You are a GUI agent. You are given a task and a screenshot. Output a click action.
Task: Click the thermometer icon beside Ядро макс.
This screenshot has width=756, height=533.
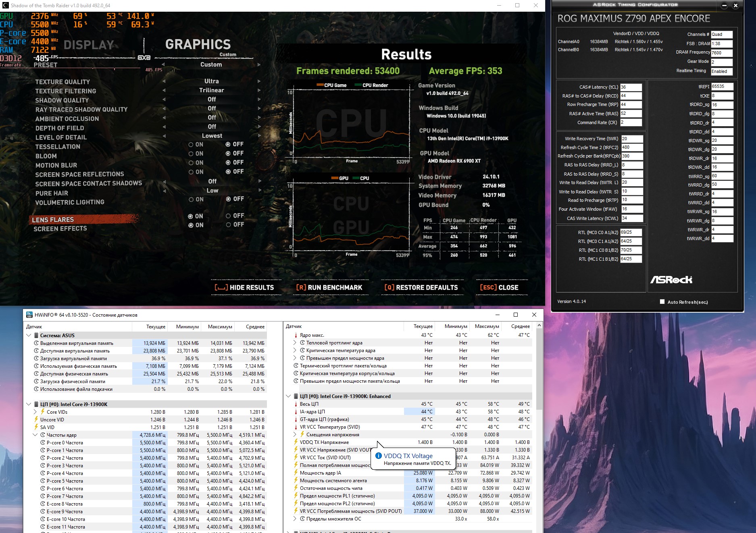pyautogui.click(x=296, y=335)
